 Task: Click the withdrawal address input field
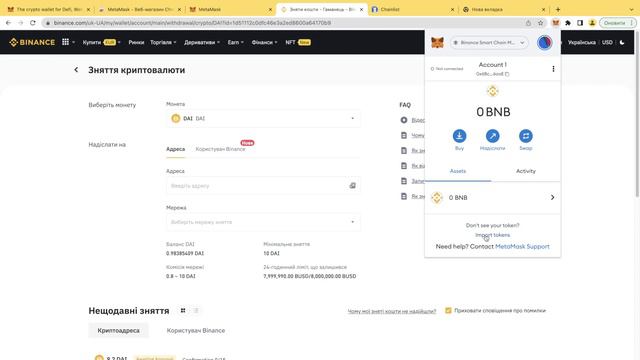point(263,186)
